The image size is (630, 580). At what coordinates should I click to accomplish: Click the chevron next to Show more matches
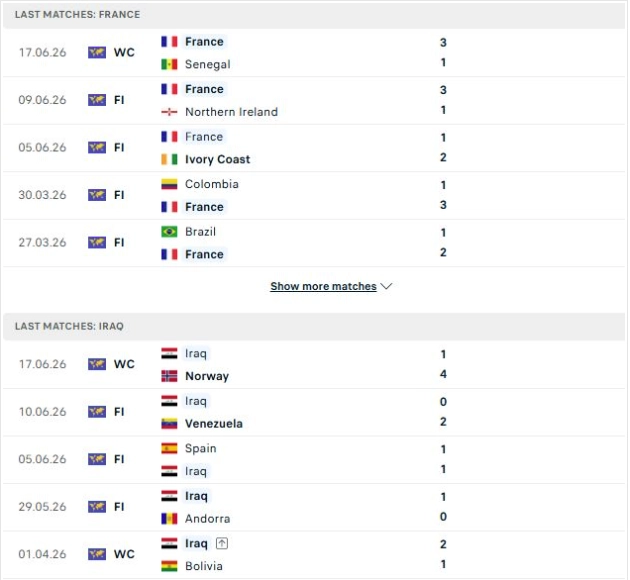click(386, 286)
